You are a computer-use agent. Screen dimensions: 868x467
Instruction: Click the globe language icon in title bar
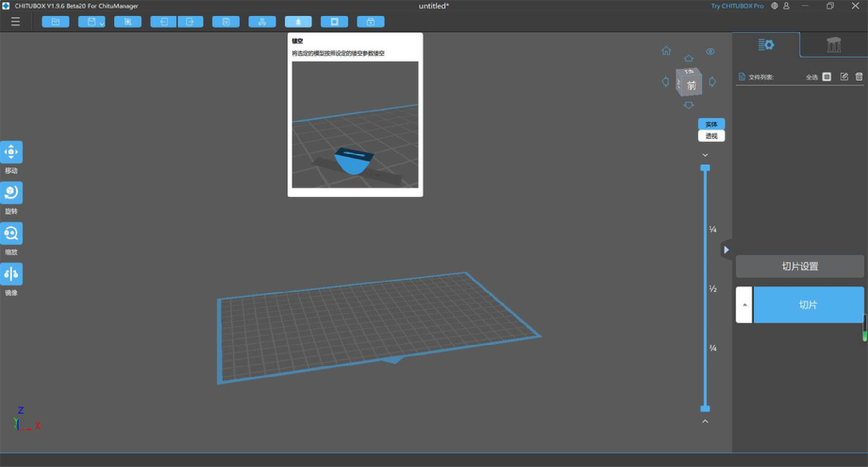pos(774,6)
